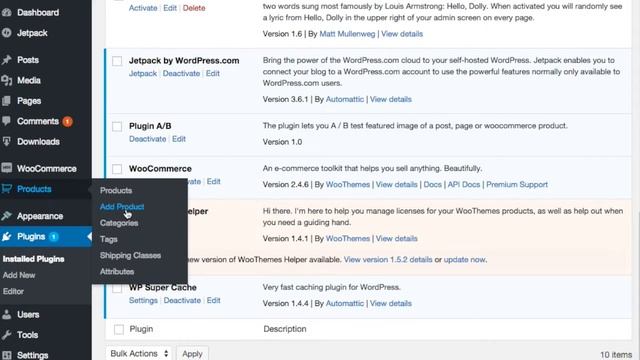The image size is (640, 360).
Task: Open WP Super Cache Settings link
Action: point(143,300)
